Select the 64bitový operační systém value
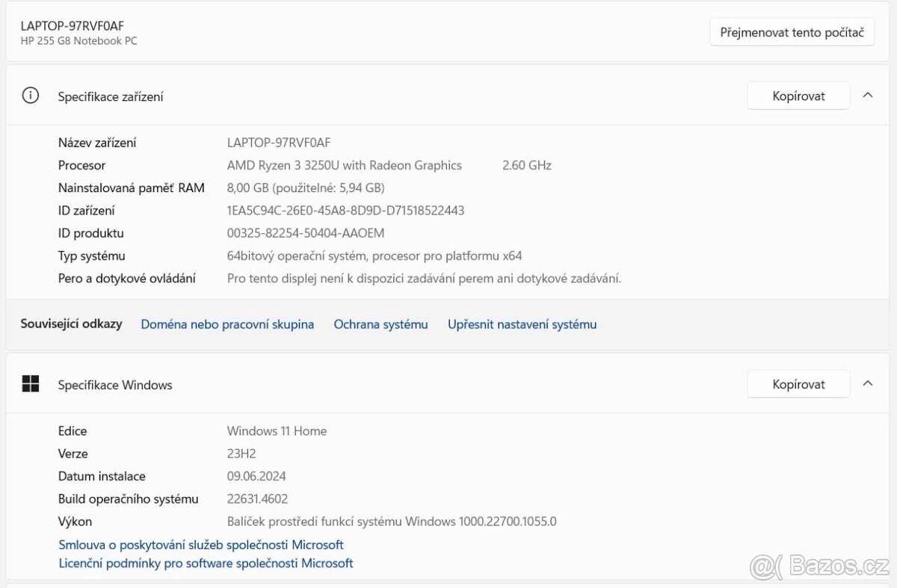Viewport: 897px width, 588px height. 374,256
